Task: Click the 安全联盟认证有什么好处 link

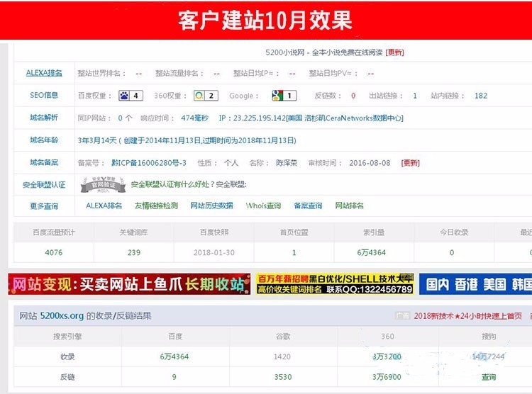Action: click(x=172, y=184)
